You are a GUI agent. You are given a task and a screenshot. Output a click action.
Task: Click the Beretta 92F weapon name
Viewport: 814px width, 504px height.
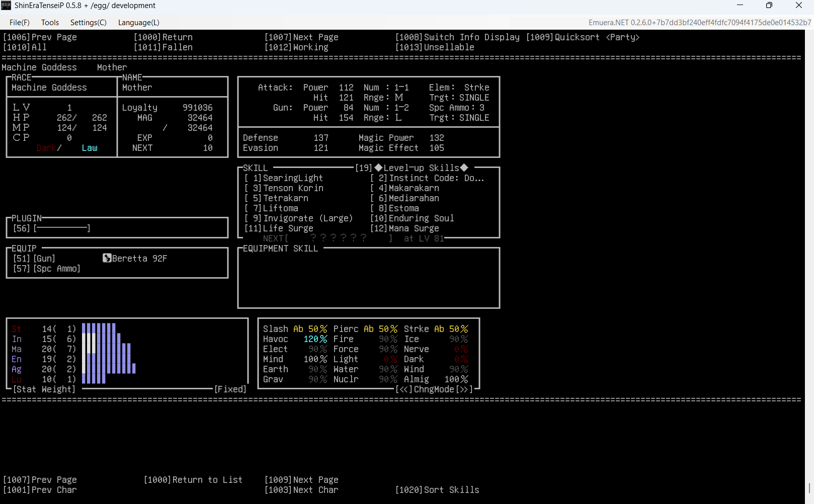coord(139,259)
